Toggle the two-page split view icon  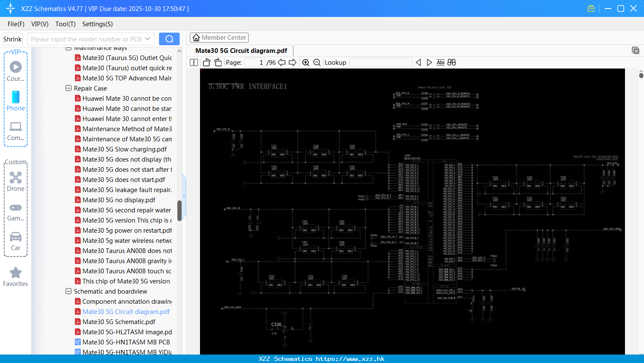[194, 62]
